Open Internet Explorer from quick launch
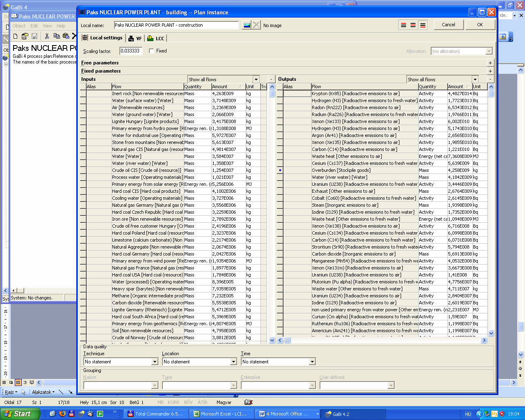This screenshot has height=420, width=525. 52,414
